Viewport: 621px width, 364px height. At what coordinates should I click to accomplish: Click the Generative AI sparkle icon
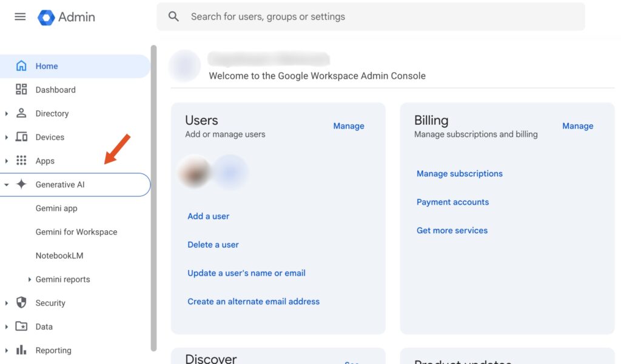21,184
